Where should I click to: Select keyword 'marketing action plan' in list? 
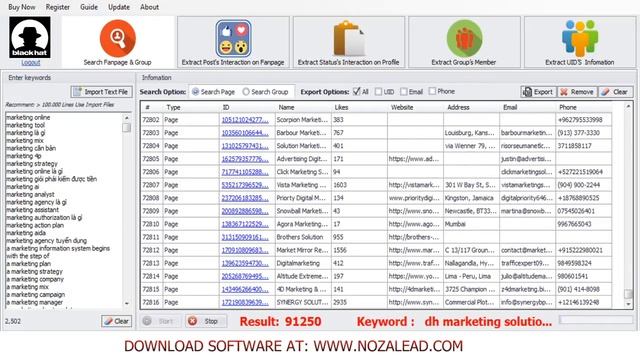point(35,225)
